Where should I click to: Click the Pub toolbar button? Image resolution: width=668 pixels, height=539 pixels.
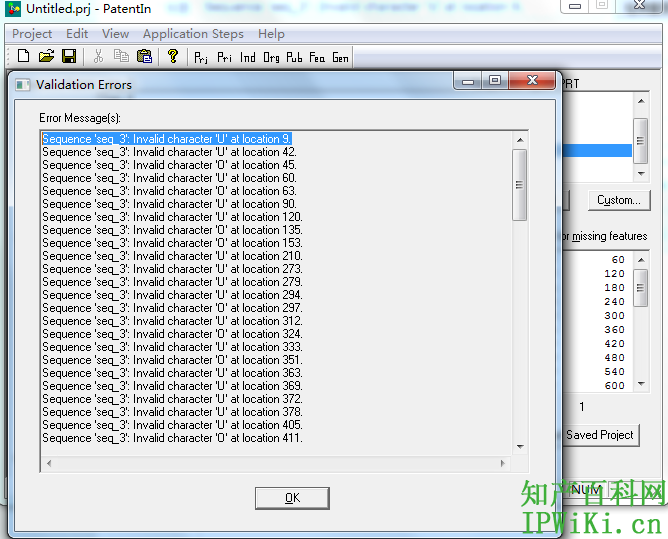coord(294,57)
